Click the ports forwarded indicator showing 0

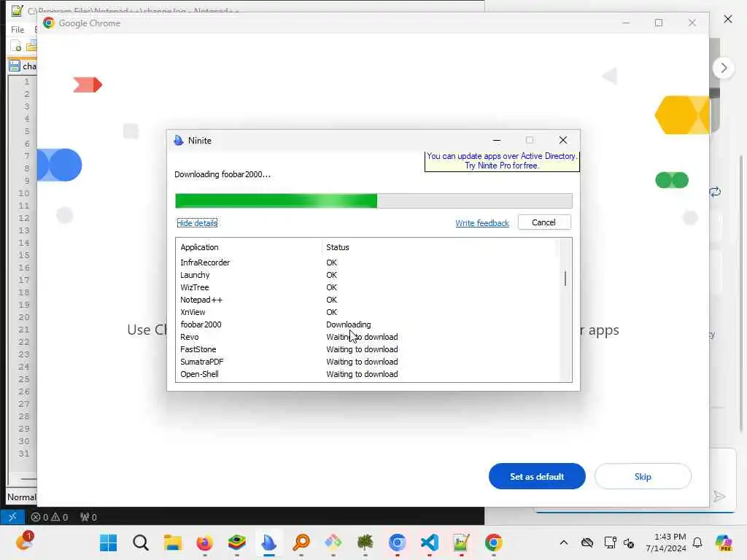[x=88, y=517]
